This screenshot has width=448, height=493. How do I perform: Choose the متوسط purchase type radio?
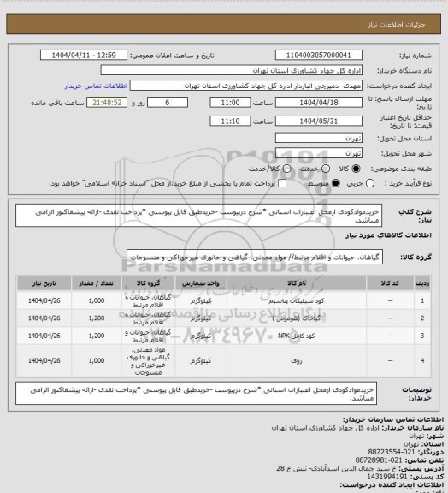335,184
